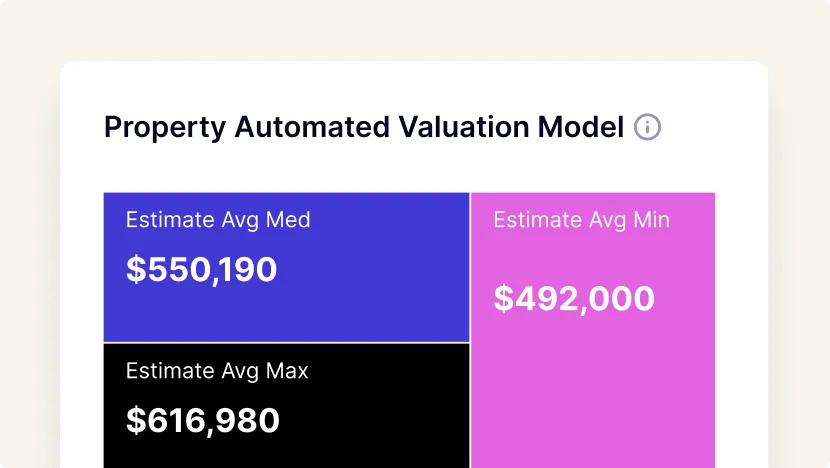Click the word "Med" in blue tile label
The image size is (830, 468).
(x=289, y=220)
